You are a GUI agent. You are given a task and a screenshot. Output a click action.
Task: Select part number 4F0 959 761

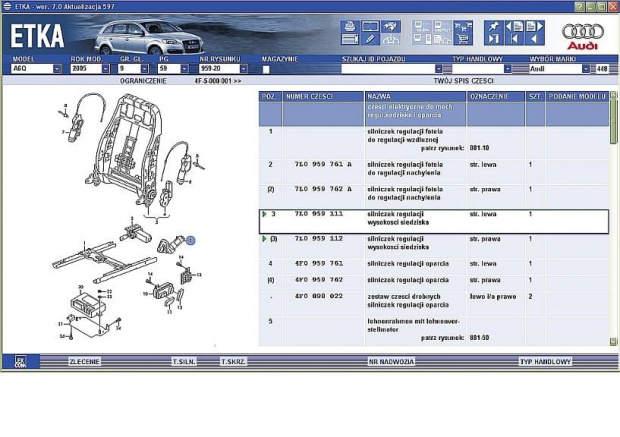coord(319,263)
